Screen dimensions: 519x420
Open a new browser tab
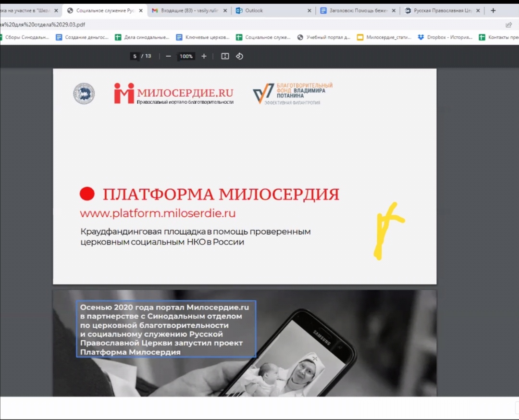[493, 11]
